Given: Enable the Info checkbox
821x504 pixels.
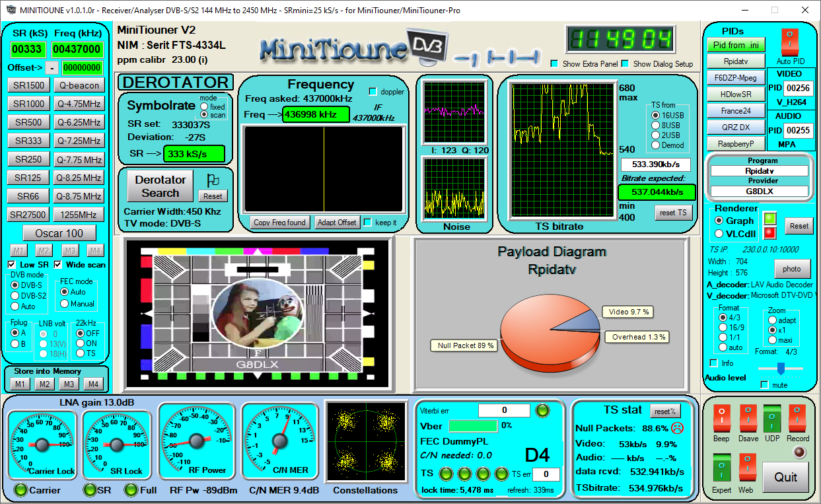Looking at the screenshot, I should click(713, 363).
